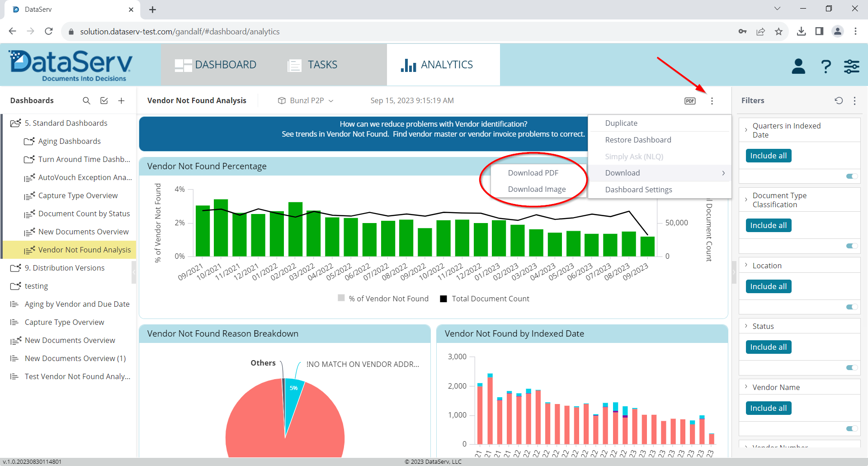Open a new browser tab
The height and width of the screenshot is (466, 868).
click(x=152, y=10)
